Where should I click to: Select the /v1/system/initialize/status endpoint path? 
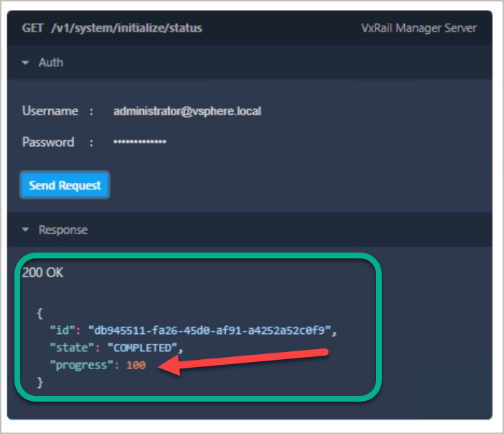tap(126, 28)
